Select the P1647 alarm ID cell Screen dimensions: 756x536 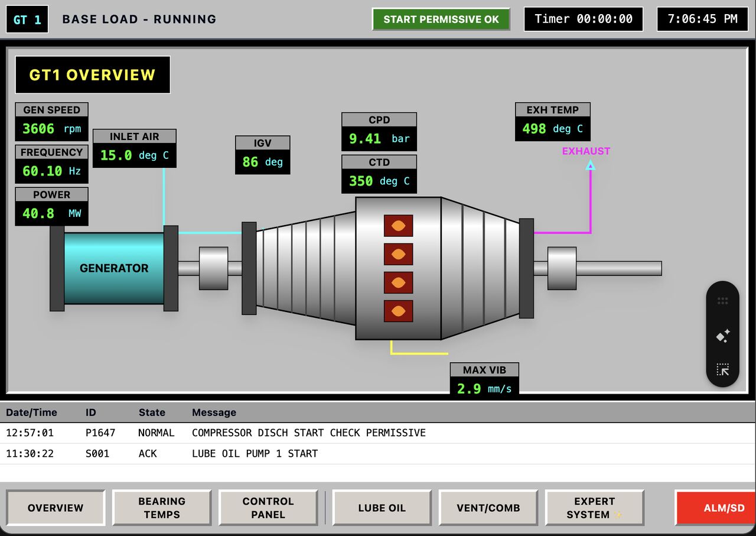click(100, 433)
